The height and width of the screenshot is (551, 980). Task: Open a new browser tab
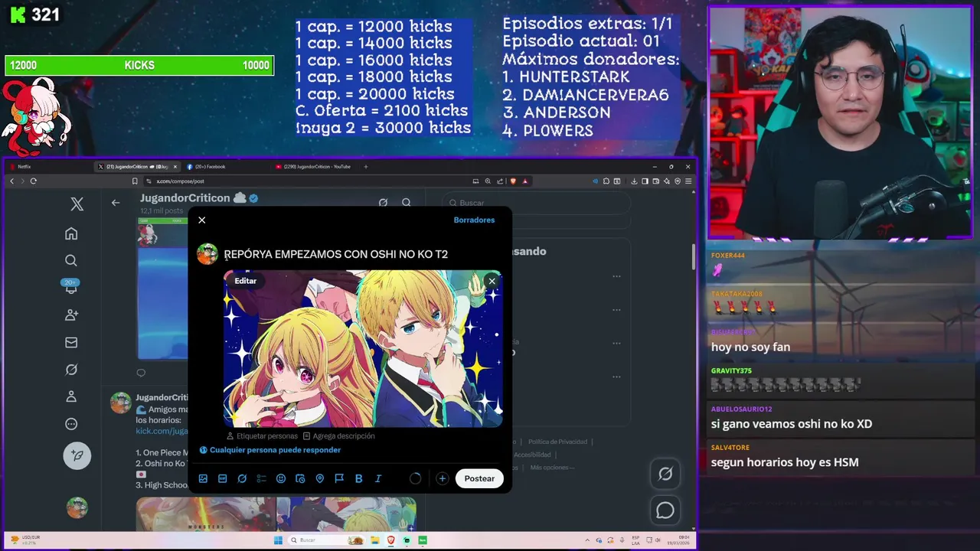pos(365,166)
